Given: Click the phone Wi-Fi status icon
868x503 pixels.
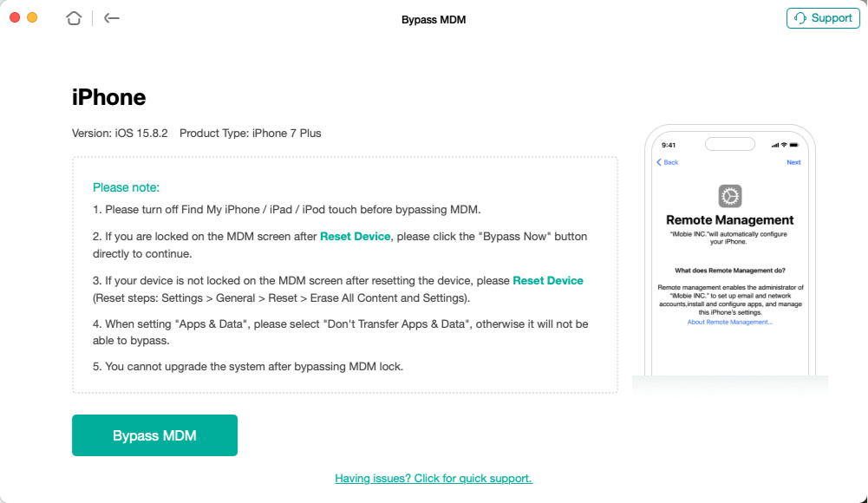Looking at the screenshot, I should 784,145.
